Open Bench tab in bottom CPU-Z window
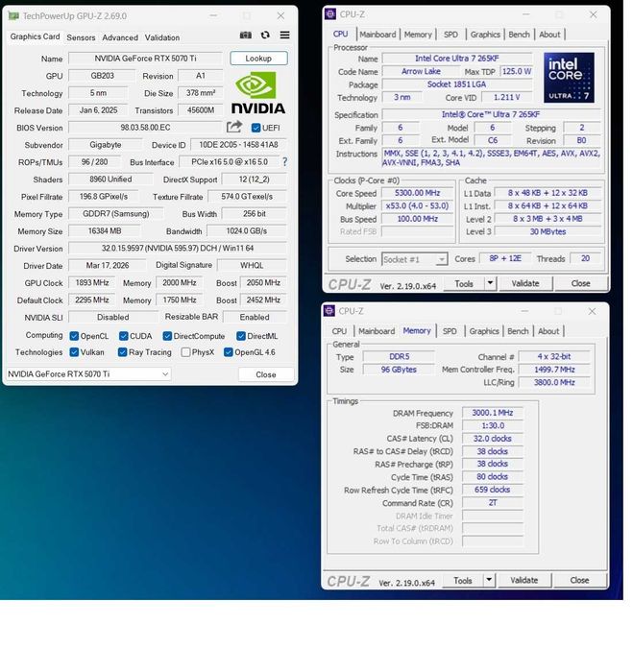The image size is (633, 672). [518, 331]
